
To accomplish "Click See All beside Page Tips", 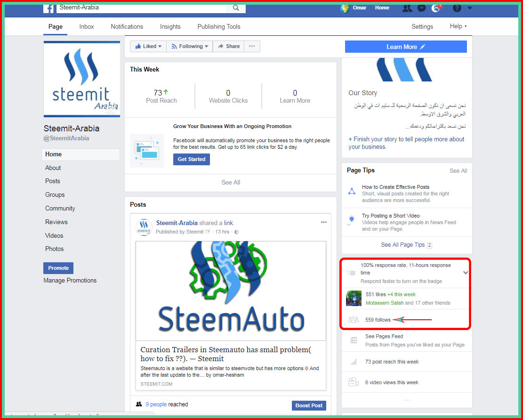I will (459, 171).
